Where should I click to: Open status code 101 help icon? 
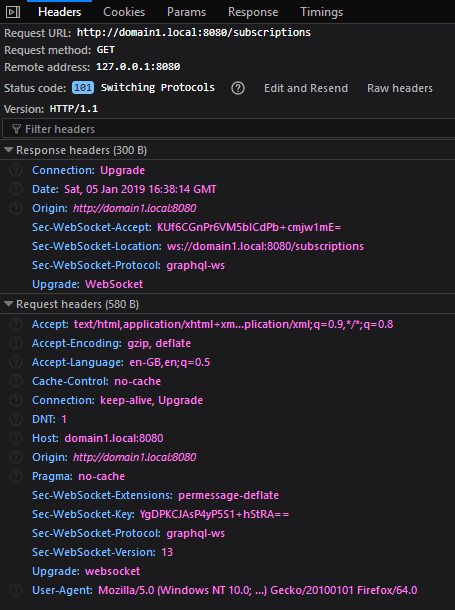[x=238, y=88]
